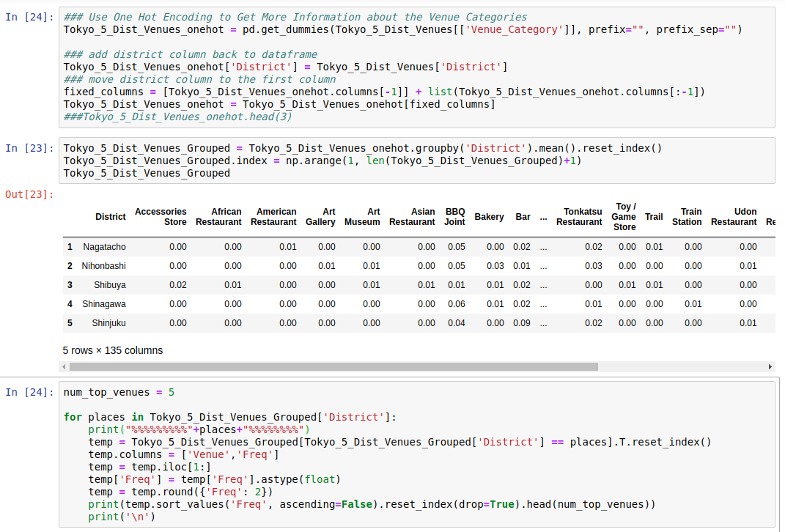The image size is (785, 532).
Task: Click the 'Nagatacho' district cell
Action: 104,247
